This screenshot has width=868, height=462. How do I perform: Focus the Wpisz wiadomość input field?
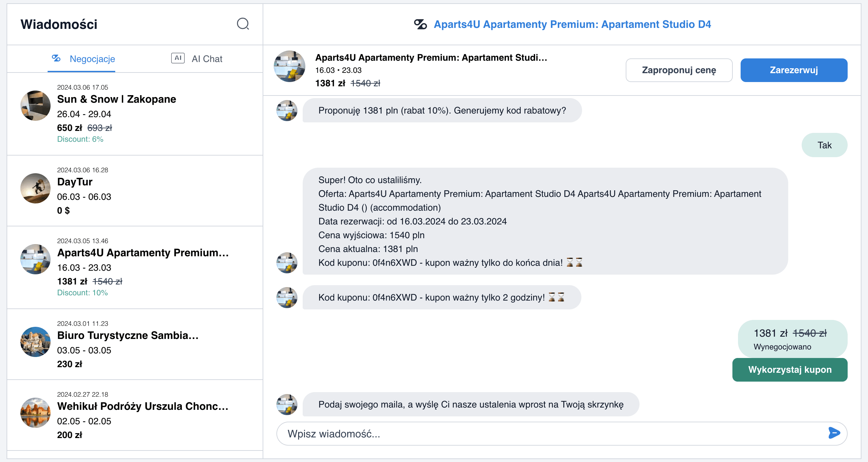click(x=562, y=433)
